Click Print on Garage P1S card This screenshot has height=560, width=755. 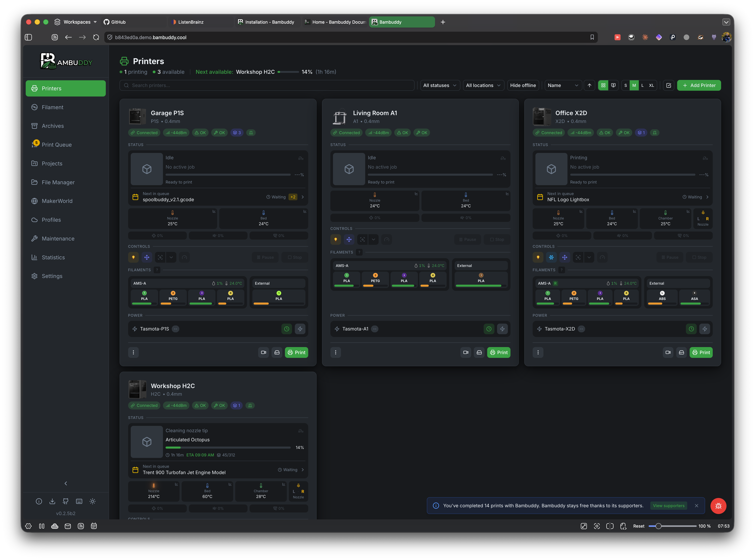(296, 352)
